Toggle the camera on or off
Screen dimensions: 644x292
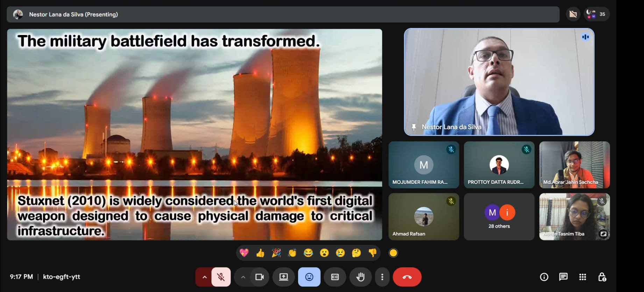[x=259, y=277]
